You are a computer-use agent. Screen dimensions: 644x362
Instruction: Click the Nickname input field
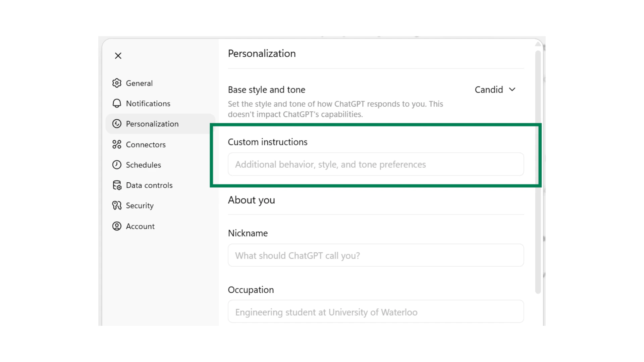click(375, 255)
